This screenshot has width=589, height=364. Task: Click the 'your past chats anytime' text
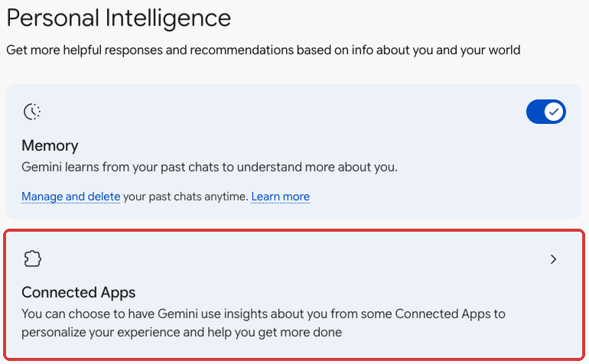tap(186, 197)
